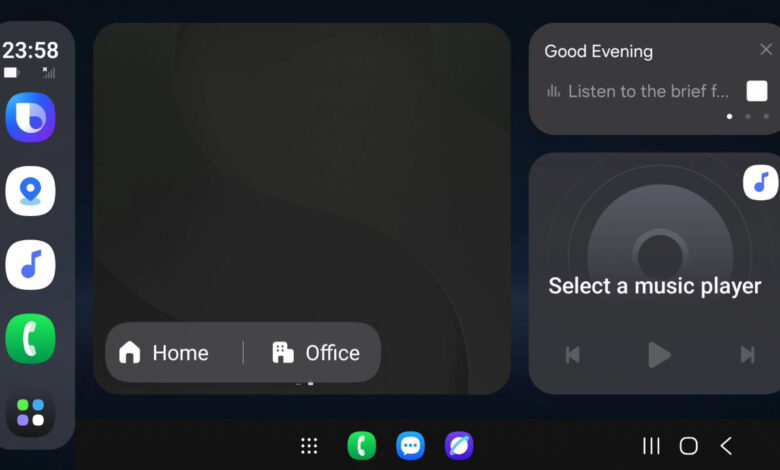
Task: Go back using the navigation arrow
Action: [x=726, y=446]
